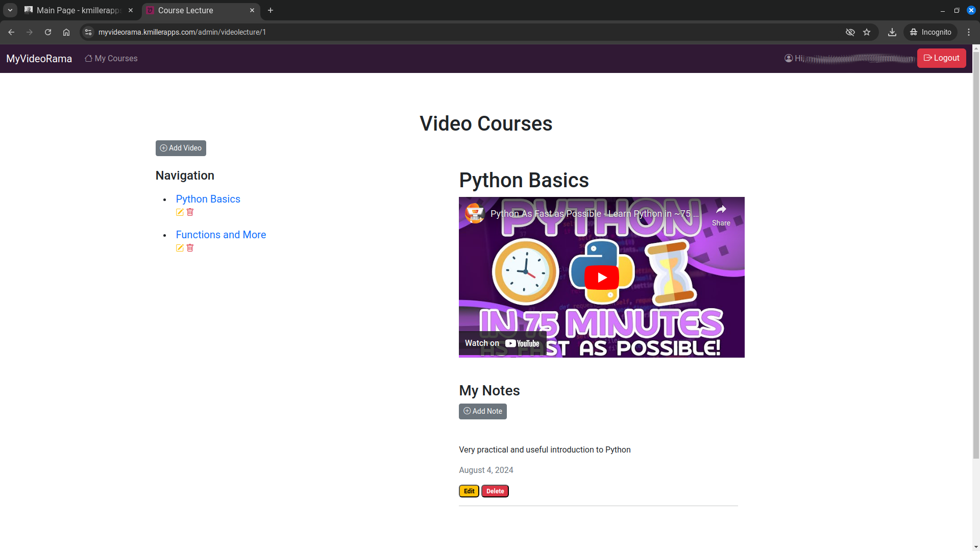Click trash icon under Functions and More
Image resolution: width=980 pixels, height=551 pixels.
pyautogui.click(x=190, y=248)
